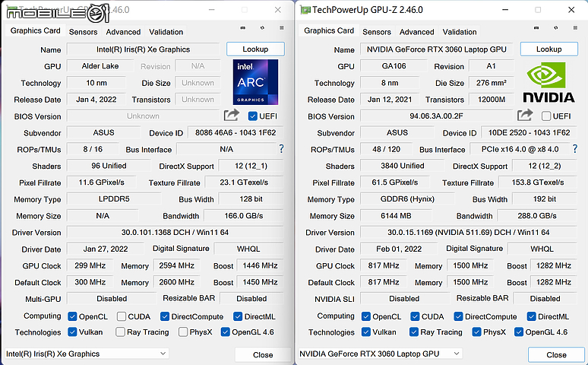Image resolution: width=588 pixels, height=365 pixels.
Task: Click Device ID 10DE 2520 field
Action: [530, 132]
